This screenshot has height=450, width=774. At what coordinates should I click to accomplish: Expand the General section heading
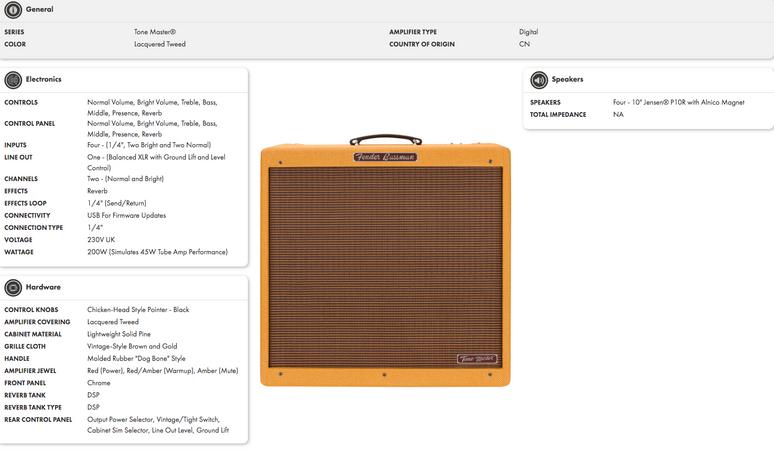tap(40, 9)
